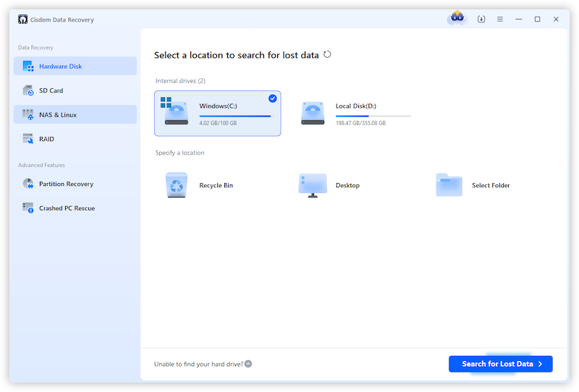Maximize the Cisdem Data Recovery window
Image resolution: width=579 pixels, height=392 pixels.
[537, 20]
